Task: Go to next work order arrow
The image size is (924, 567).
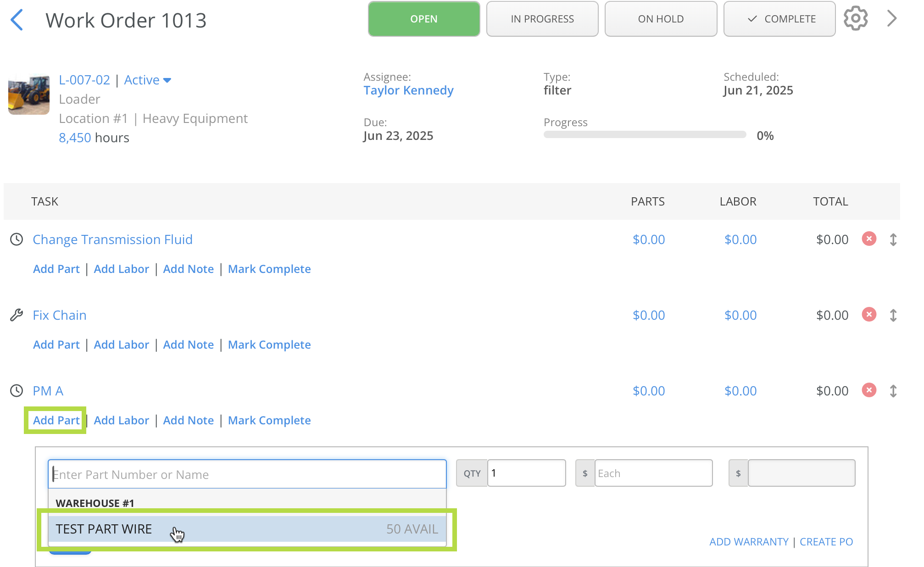Action: pyautogui.click(x=891, y=19)
